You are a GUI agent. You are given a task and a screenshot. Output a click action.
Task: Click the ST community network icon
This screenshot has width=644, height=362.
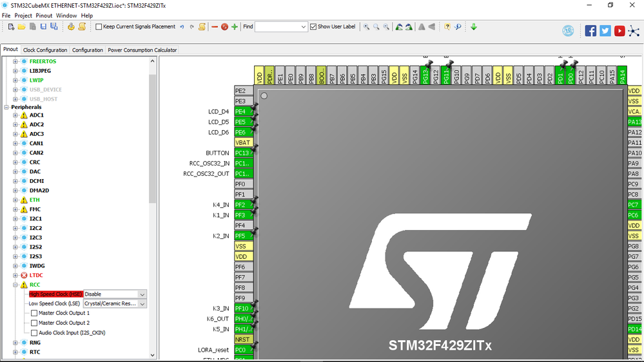[634, 31]
